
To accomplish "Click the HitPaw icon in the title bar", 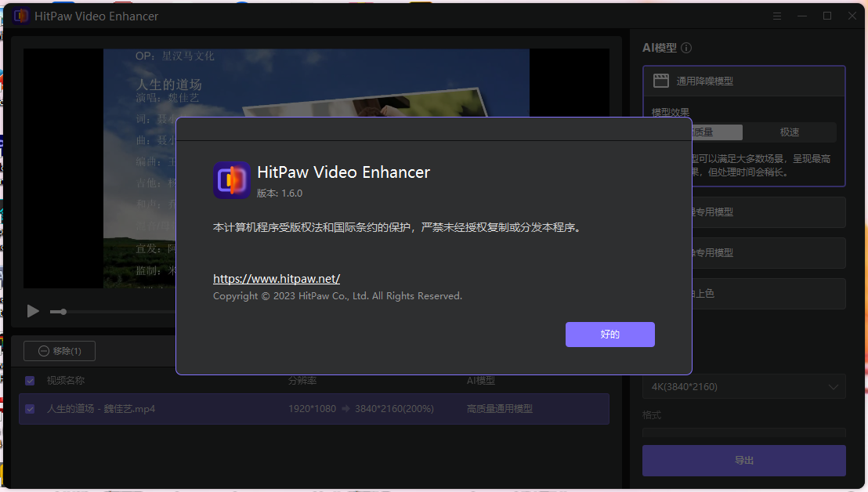I will click(21, 16).
